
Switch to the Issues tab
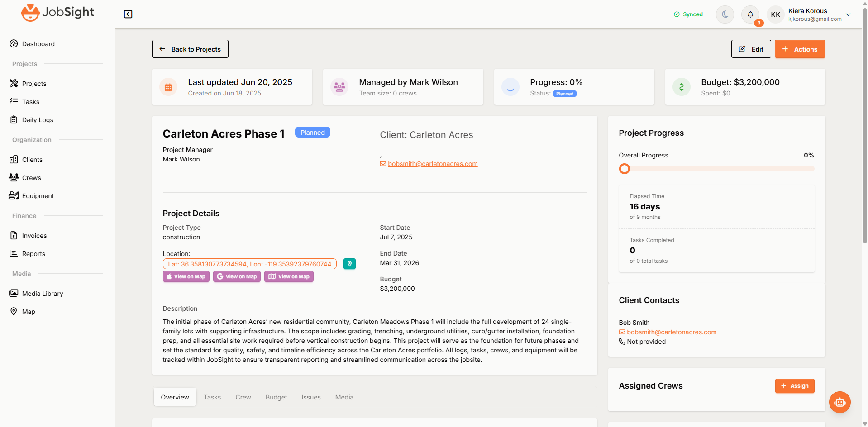point(311,397)
